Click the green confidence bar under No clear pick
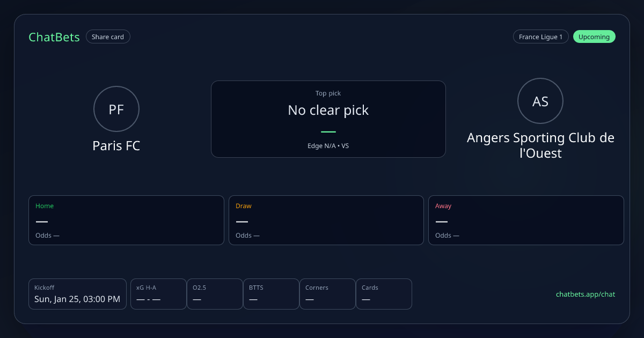 tap(328, 131)
